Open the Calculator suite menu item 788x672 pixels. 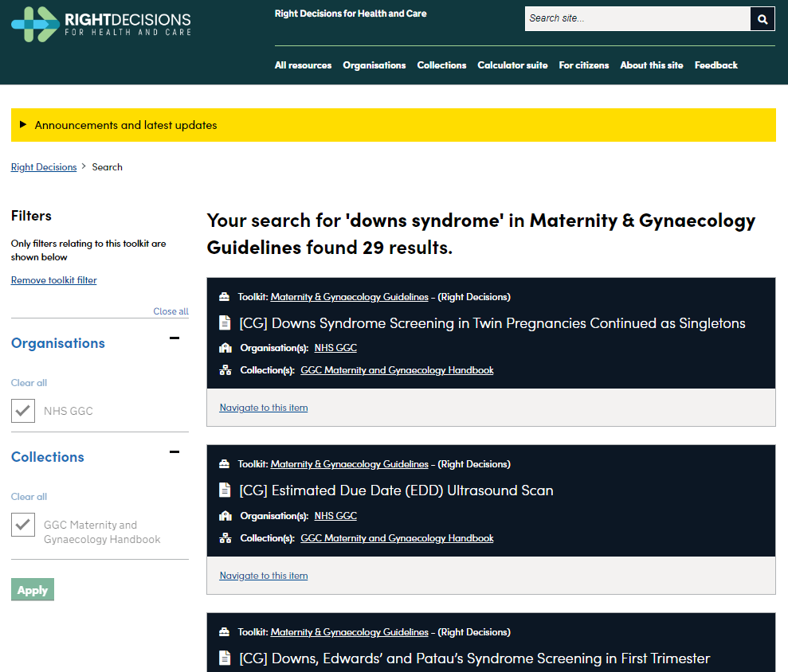tap(512, 65)
